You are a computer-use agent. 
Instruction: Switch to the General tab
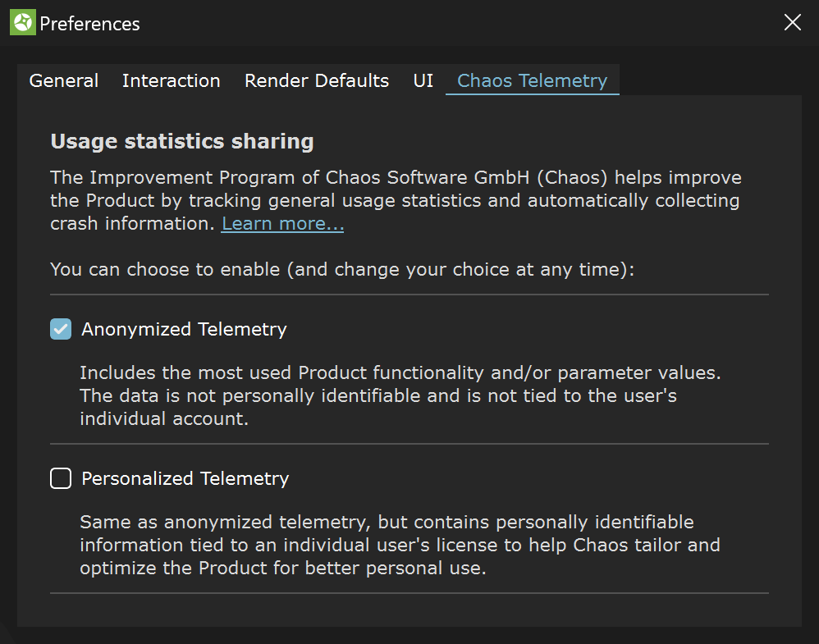point(64,80)
